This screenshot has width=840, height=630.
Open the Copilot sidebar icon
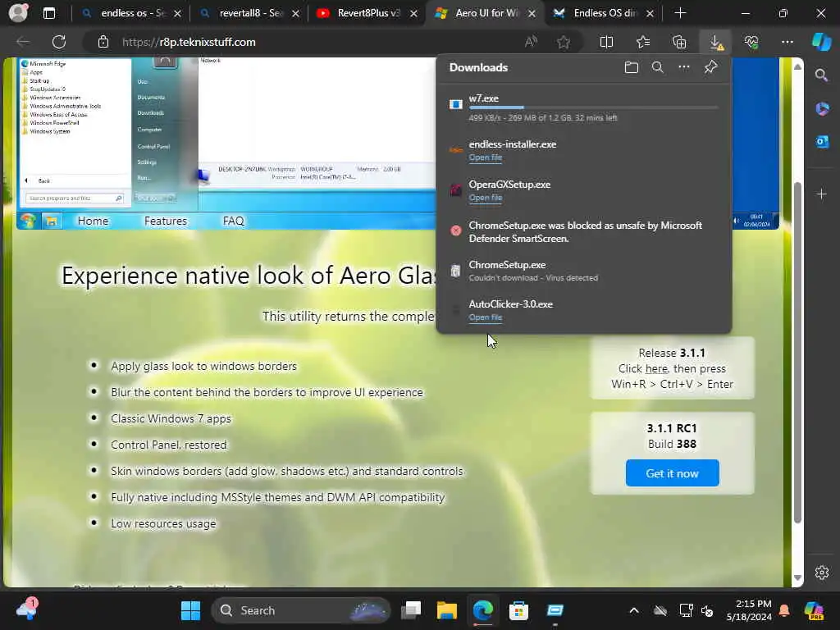click(x=822, y=42)
